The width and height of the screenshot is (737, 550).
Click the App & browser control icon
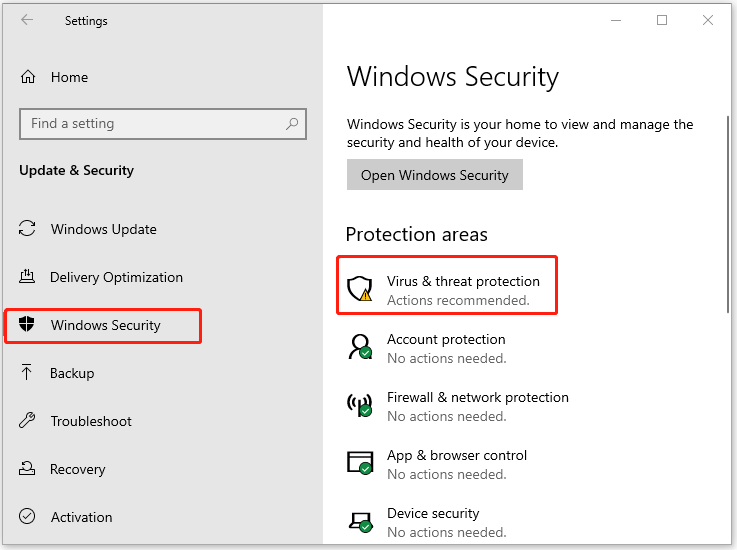[359, 463]
